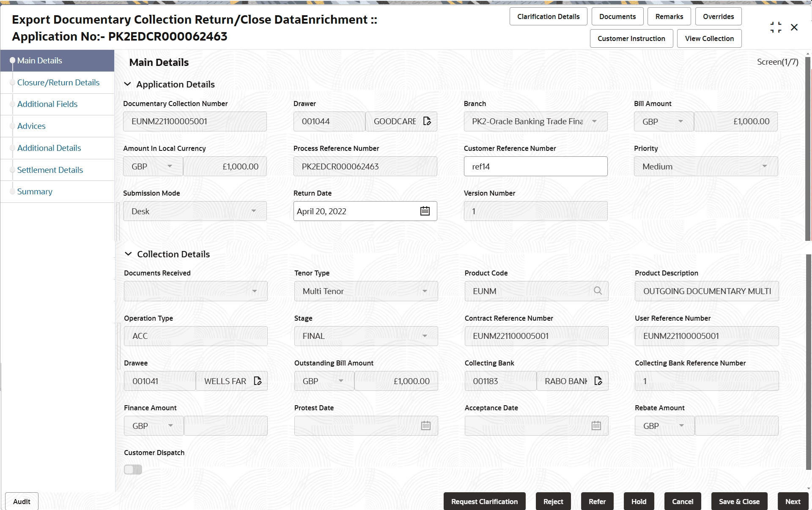Open Return Date calendar picker
The image size is (812, 510).
coord(425,211)
